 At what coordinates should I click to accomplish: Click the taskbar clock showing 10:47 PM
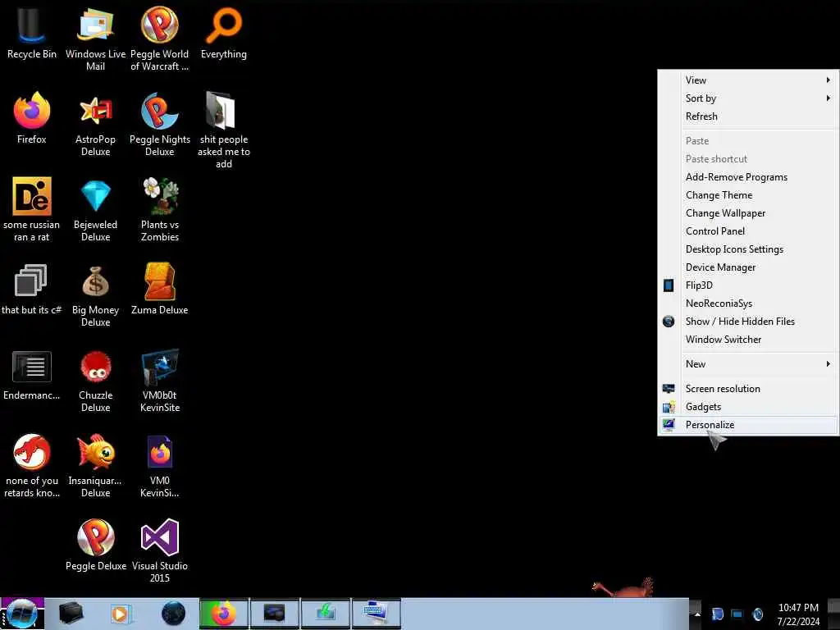798,614
